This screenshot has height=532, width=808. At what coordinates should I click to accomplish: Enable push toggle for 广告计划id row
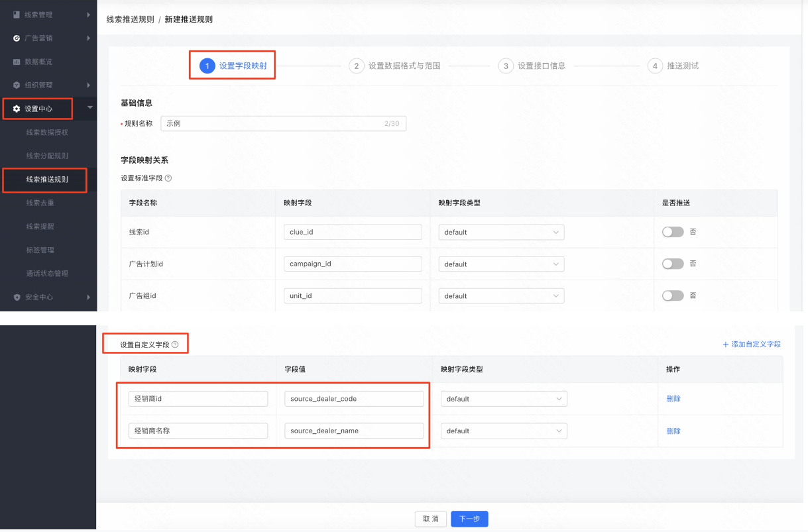(672, 264)
